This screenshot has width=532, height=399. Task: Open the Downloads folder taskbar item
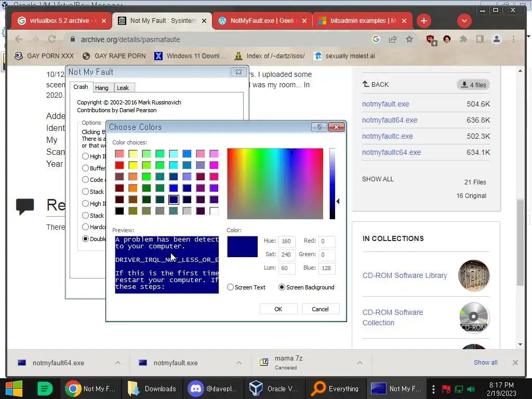coord(153,389)
